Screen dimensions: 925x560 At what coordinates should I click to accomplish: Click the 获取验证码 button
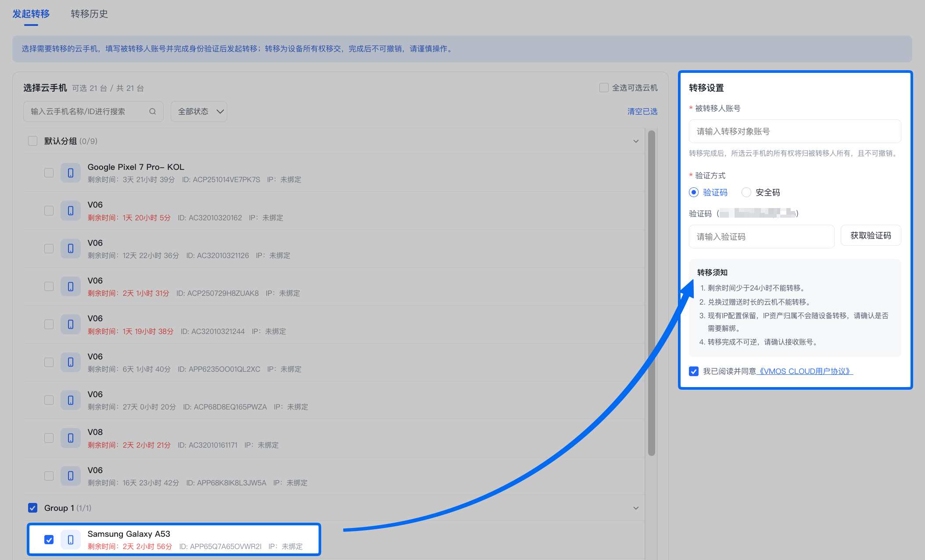(871, 236)
